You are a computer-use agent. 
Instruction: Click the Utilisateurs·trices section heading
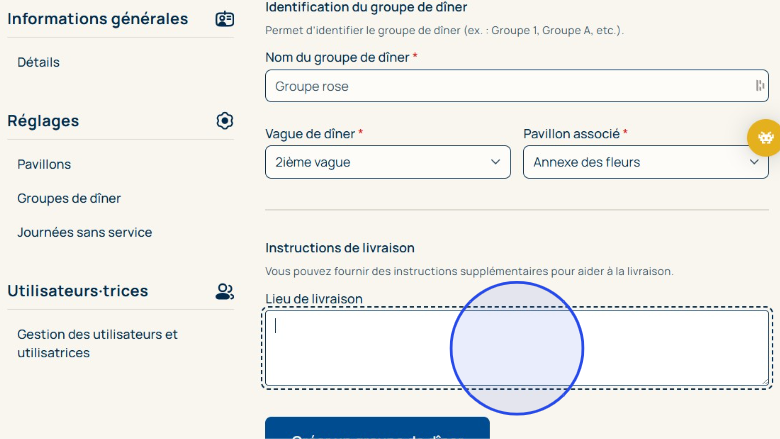pos(78,291)
